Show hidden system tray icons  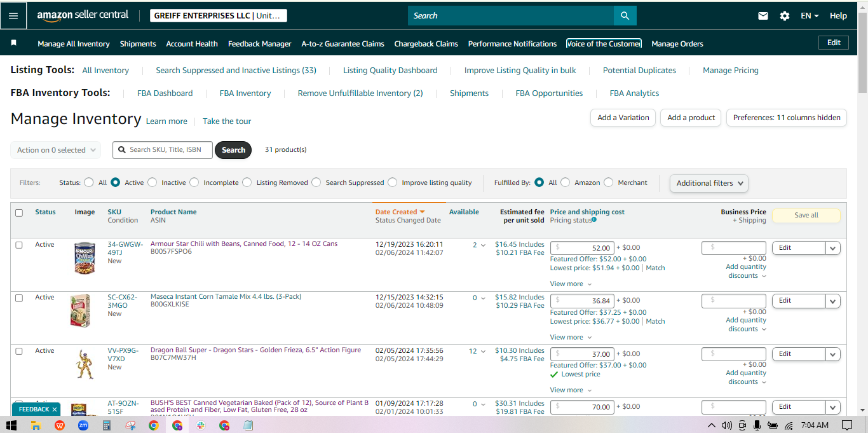coord(711,425)
